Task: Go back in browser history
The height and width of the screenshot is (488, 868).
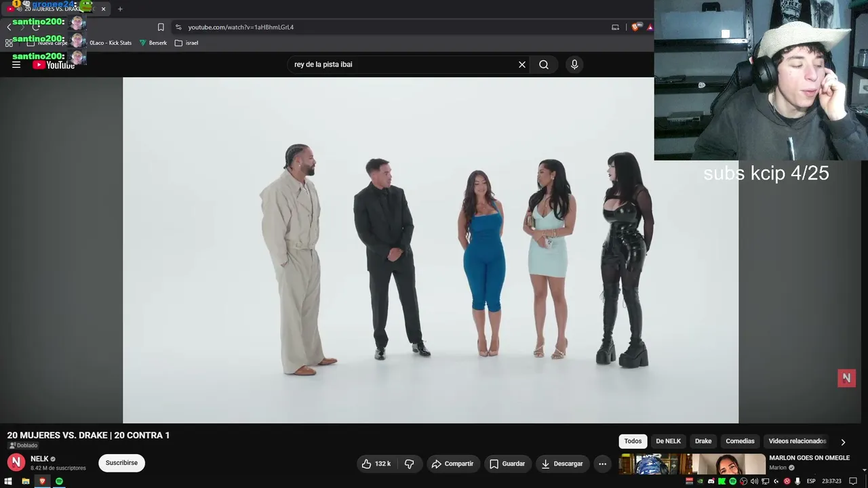Action: coord(9,27)
